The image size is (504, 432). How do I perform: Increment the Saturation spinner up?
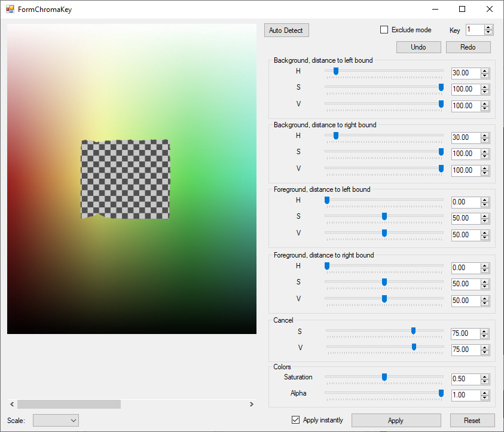click(485, 377)
